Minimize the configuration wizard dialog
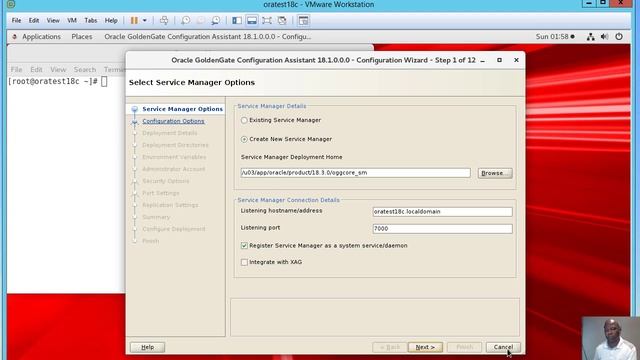640x360 pixels. [x=482, y=60]
